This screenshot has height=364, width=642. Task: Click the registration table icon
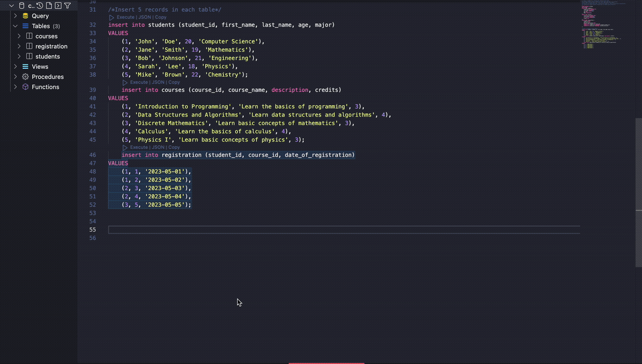click(29, 46)
